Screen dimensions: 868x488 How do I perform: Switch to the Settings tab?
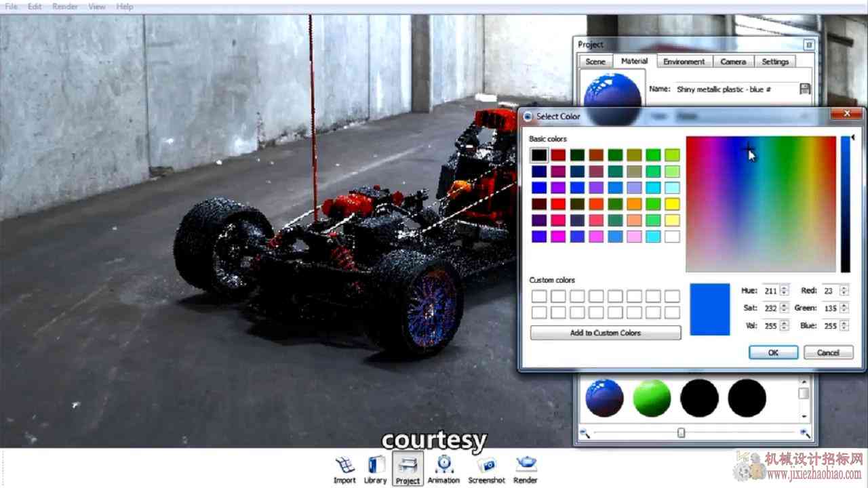(x=775, y=61)
